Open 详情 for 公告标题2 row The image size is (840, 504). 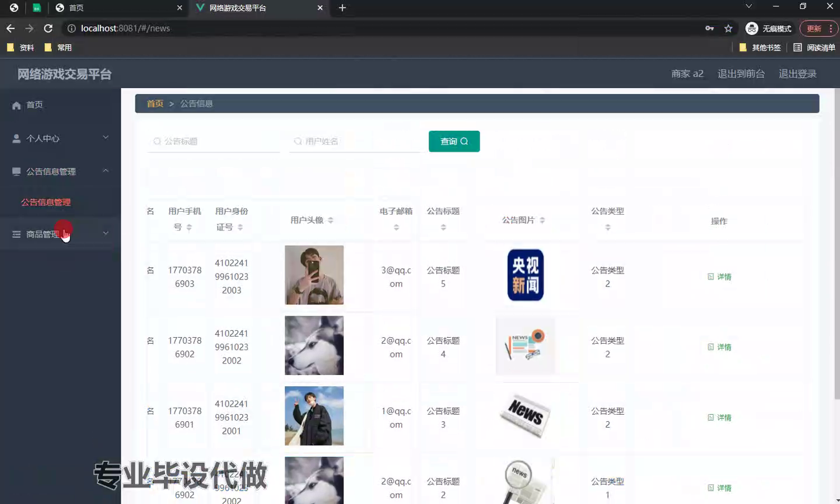click(x=719, y=488)
